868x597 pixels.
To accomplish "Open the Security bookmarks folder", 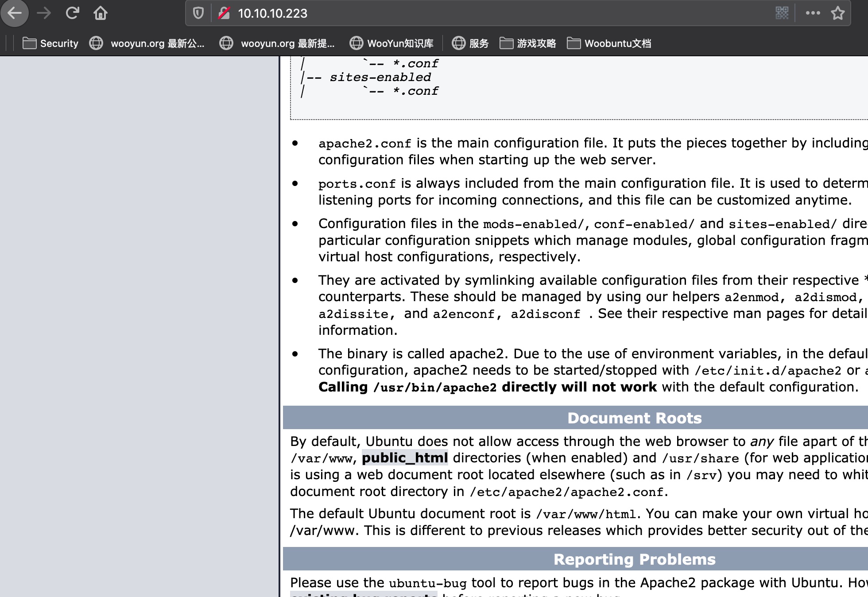I will (50, 43).
